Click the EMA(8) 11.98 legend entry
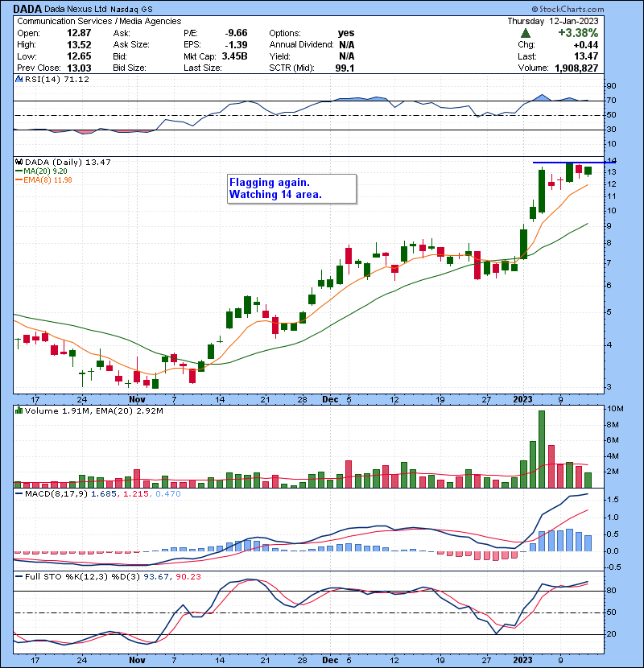This screenshot has height=668, width=644. 43,180
